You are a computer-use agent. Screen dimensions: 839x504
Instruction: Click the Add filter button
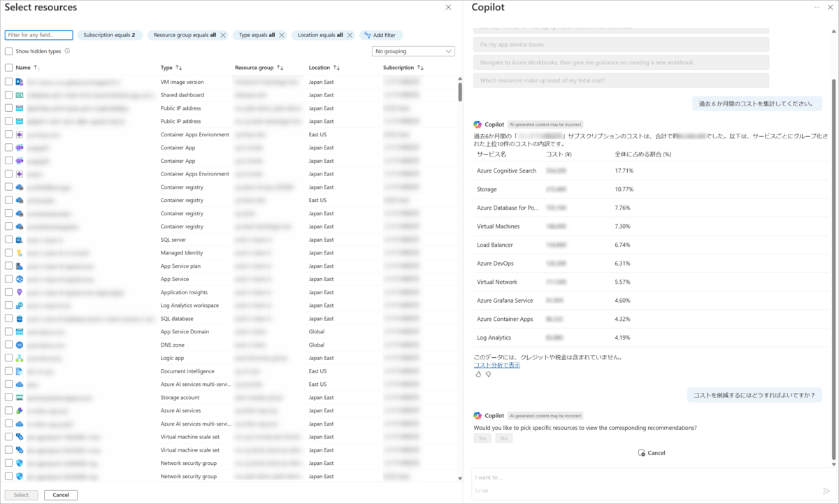coord(381,35)
